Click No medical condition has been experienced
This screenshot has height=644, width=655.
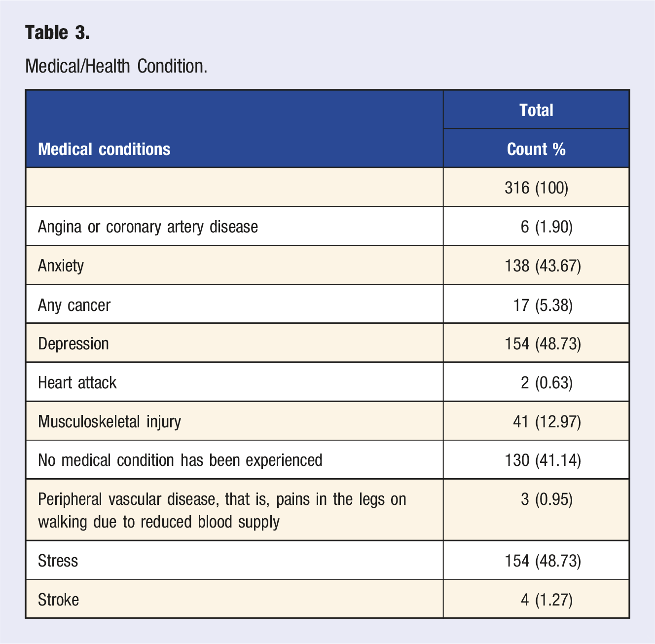(180, 460)
